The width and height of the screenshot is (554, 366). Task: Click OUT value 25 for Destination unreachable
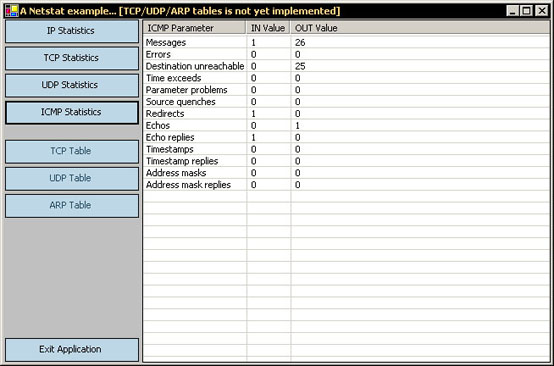click(x=300, y=66)
